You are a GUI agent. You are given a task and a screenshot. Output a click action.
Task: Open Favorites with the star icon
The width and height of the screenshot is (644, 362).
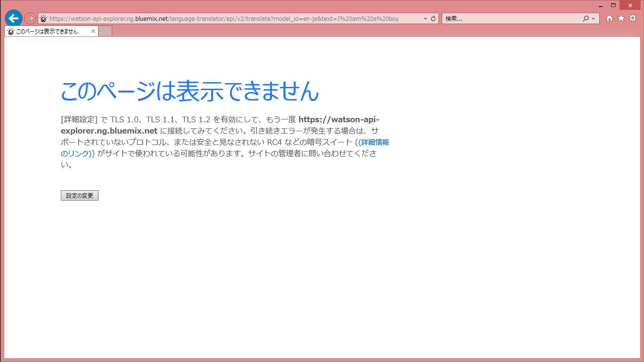click(621, 18)
